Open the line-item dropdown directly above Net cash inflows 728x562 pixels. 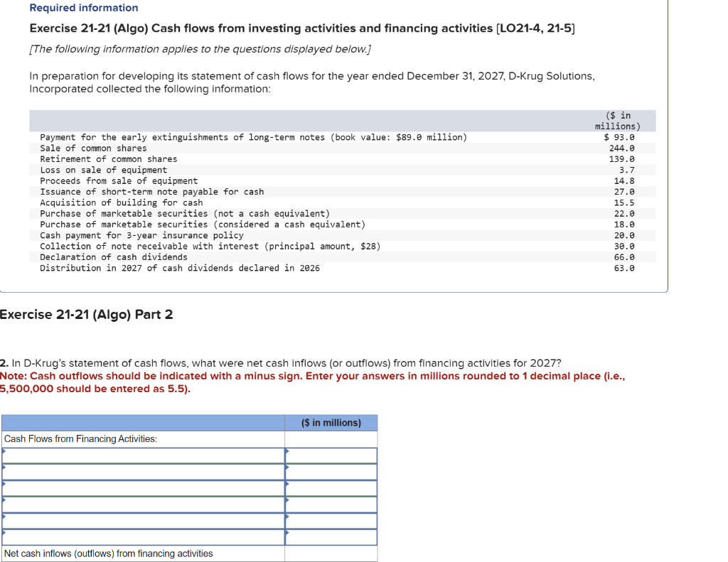click(143, 537)
